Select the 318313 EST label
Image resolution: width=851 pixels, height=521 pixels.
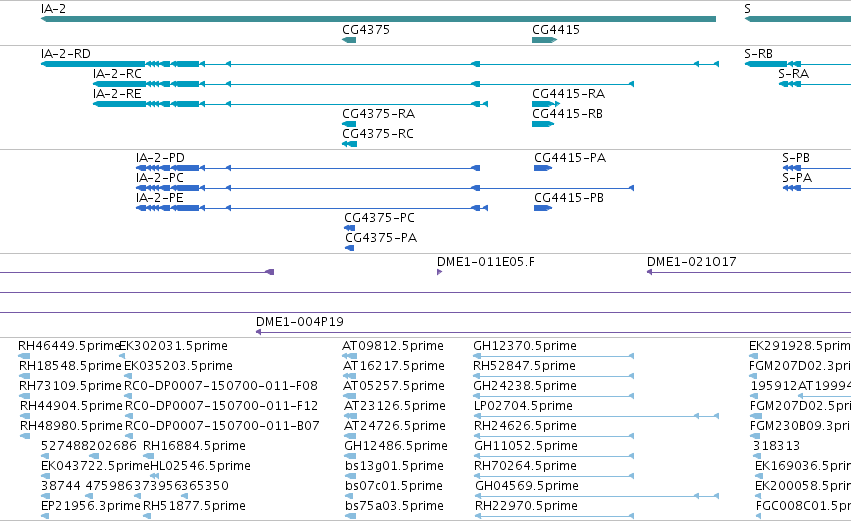tap(776, 447)
